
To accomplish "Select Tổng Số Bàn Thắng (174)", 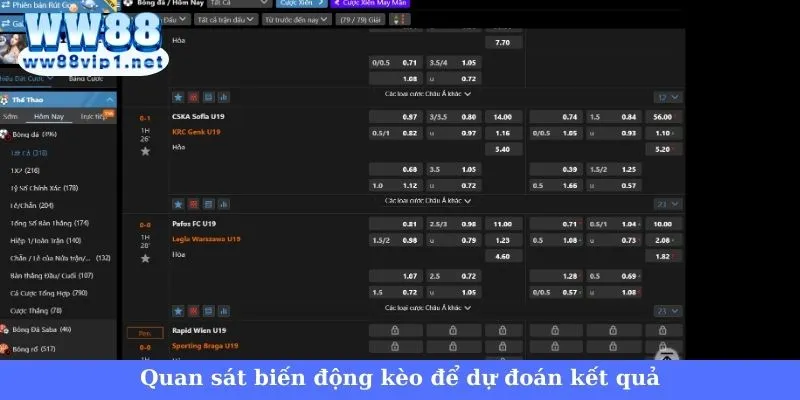I will [49, 223].
